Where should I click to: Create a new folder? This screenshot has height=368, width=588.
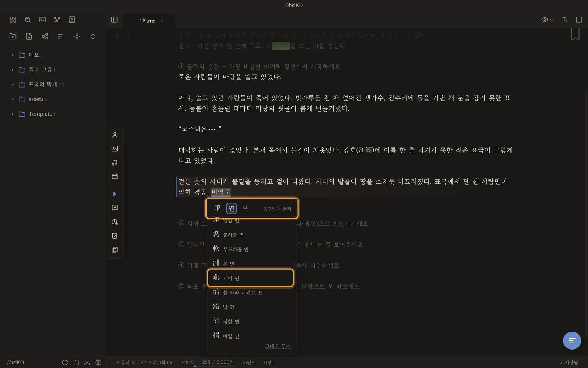coord(13,36)
